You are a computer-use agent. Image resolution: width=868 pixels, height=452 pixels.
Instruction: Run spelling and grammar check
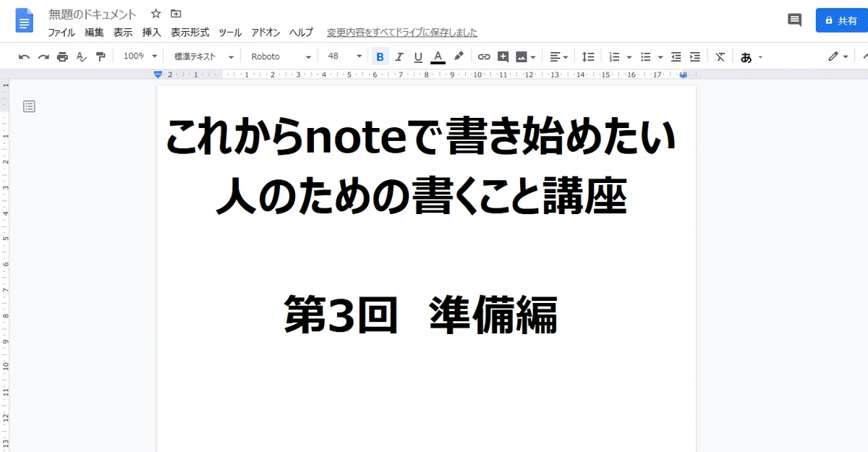[x=82, y=56]
